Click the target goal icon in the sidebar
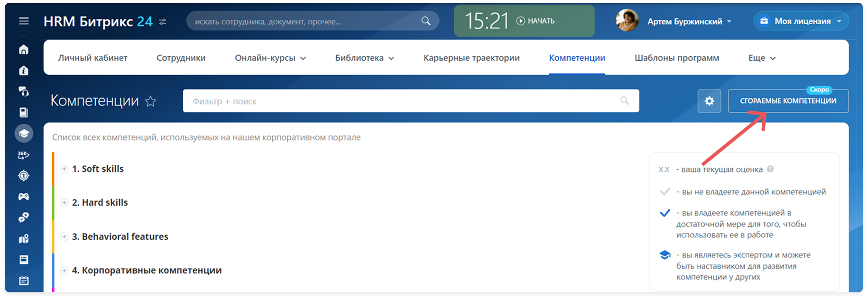This screenshot has height=299, width=868. tap(24, 176)
